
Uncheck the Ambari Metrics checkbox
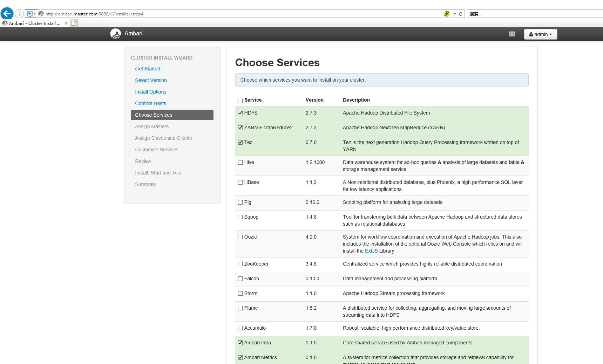[240, 357]
